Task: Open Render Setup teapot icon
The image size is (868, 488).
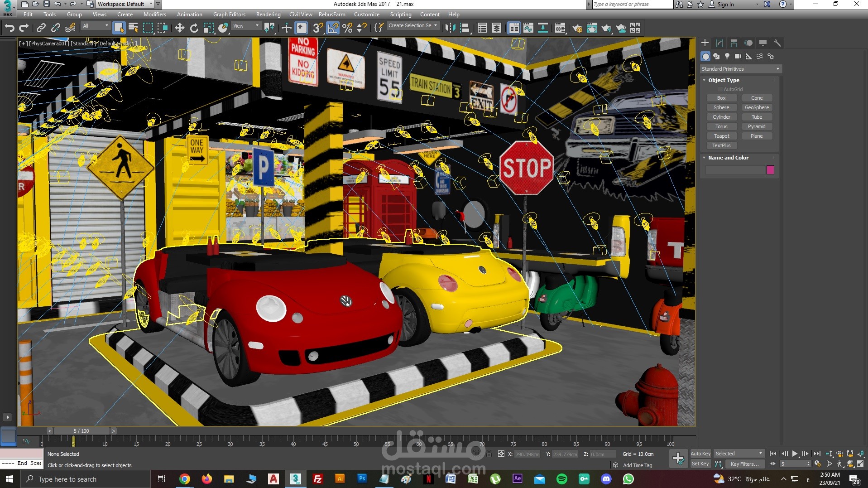Action: (577, 28)
